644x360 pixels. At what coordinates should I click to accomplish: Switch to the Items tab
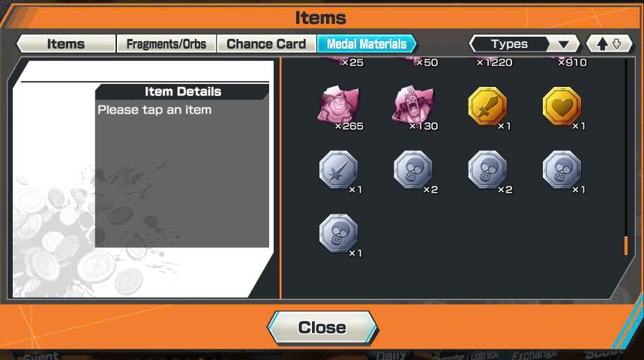tap(66, 43)
